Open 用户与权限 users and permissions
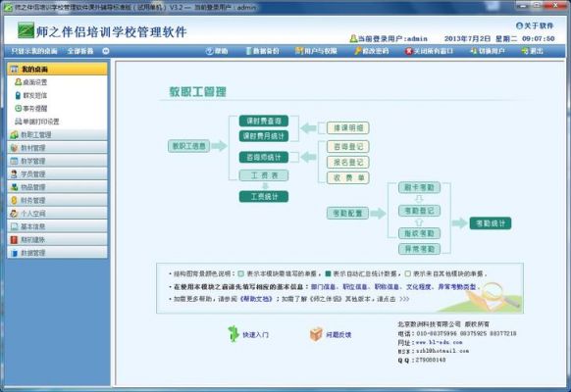571x392 pixels. tap(316, 51)
